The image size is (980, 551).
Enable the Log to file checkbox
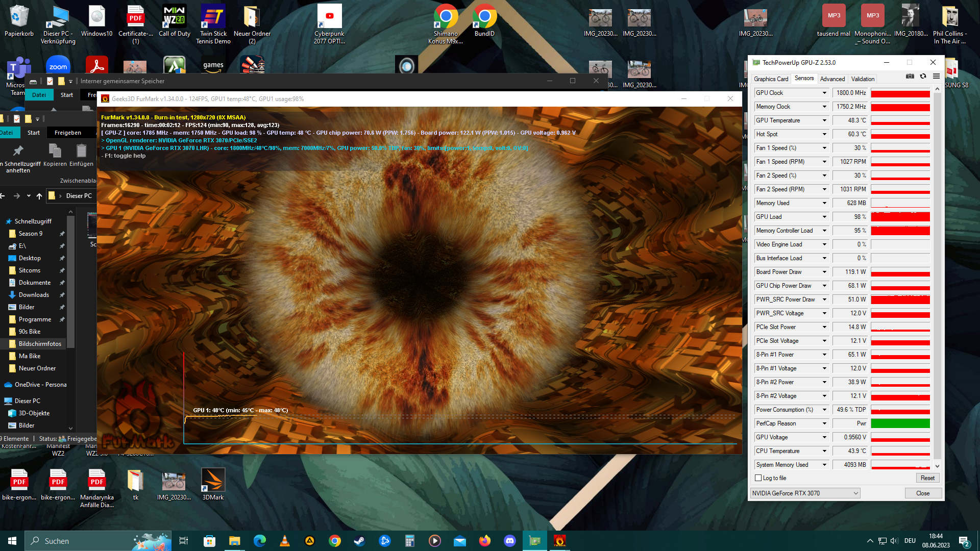tap(758, 478)
